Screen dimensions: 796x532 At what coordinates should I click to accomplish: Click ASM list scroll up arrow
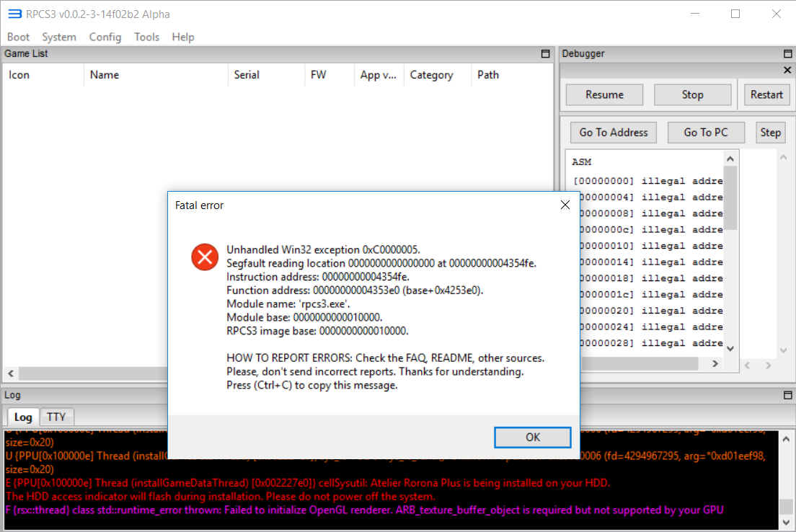coord(730,159)
